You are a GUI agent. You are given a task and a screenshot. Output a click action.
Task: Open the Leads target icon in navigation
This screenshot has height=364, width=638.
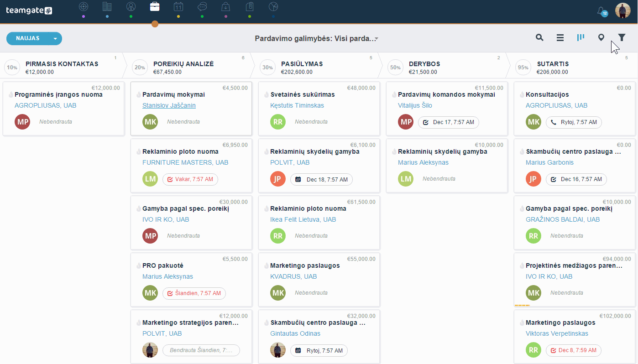[83, 6]
